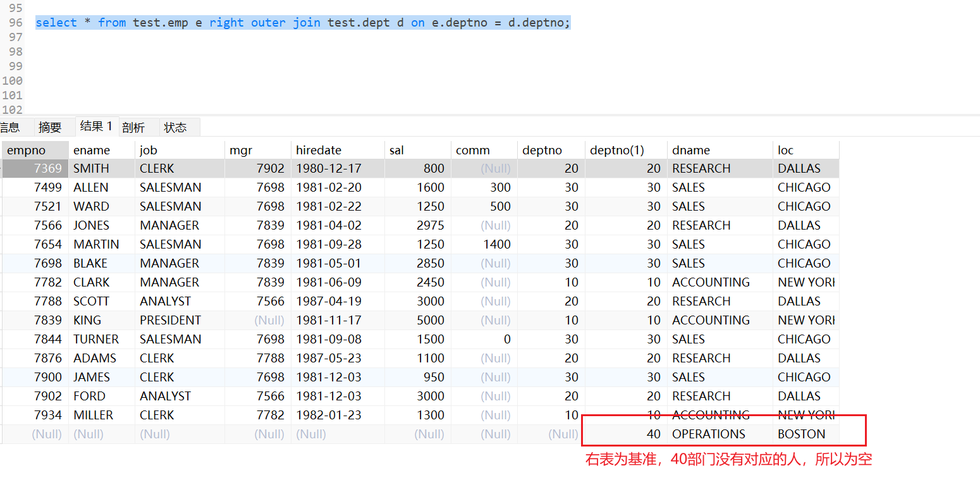This screenshot has height=487, width=980.
Task: Place cursor in the select SQL statement
Action: click(303, 23)
